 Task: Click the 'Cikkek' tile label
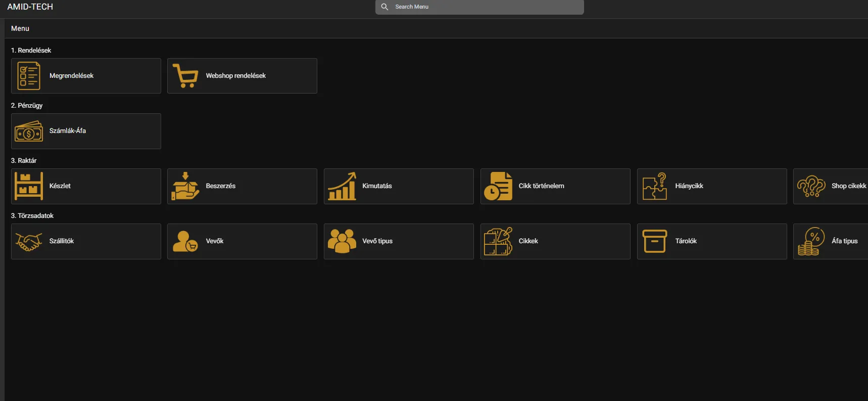[528, 241]
